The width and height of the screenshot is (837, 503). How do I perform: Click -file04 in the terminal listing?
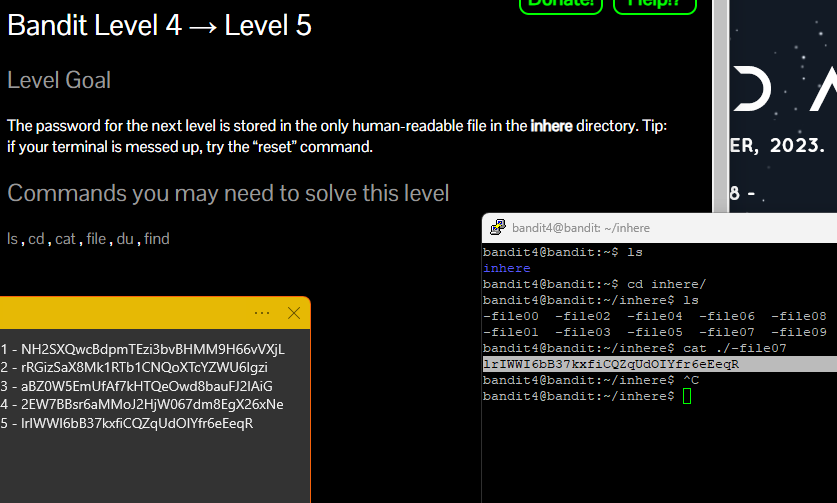pos(654,316)
